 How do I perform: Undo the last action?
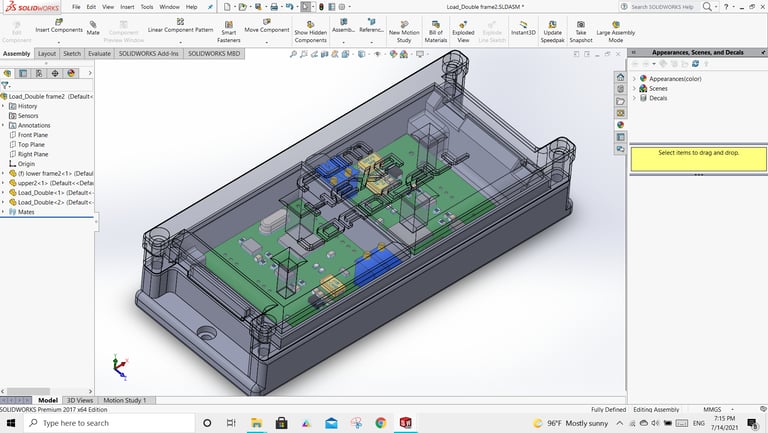click(x=289, y=7)
